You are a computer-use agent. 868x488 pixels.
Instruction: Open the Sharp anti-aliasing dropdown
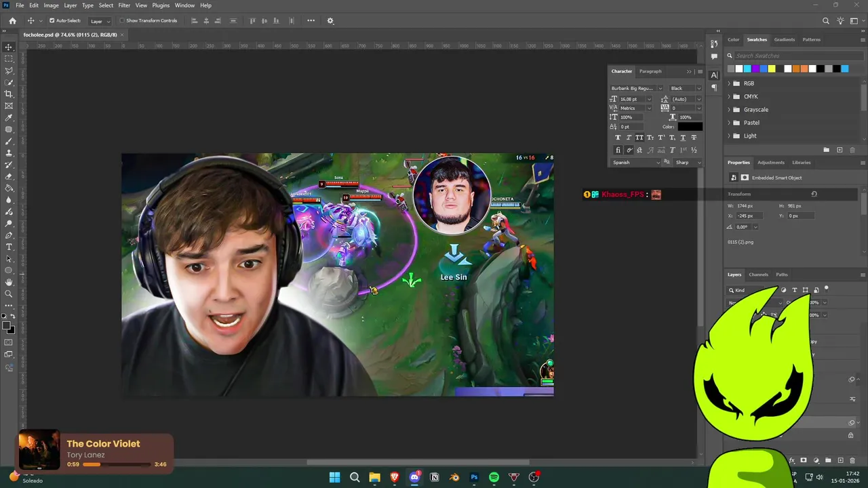(688, 163)
